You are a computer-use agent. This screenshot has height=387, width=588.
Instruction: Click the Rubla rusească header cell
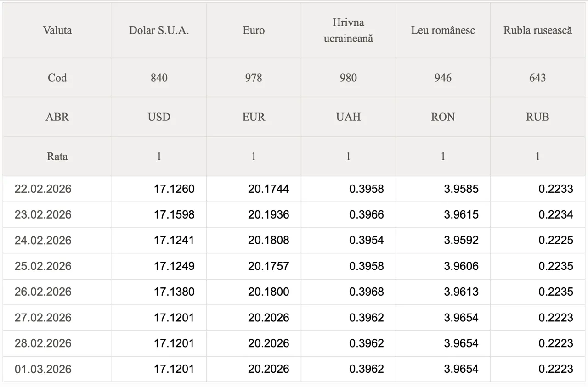pos(537,30)
